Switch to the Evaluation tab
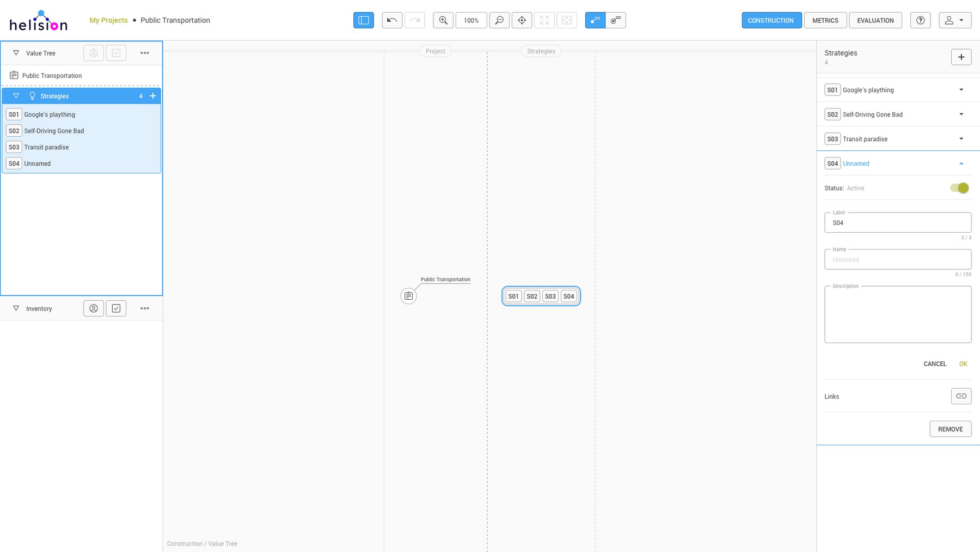Image resolution: width=980 pixels, height=552 pixels. coord(875,20)
